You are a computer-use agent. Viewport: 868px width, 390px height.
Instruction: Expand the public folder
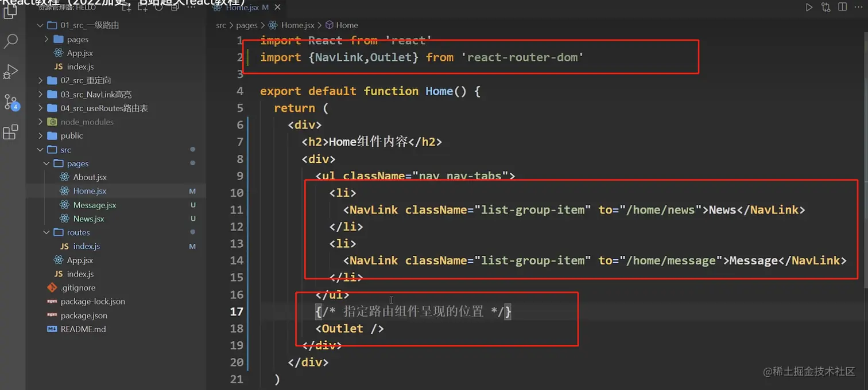point(40,135)
